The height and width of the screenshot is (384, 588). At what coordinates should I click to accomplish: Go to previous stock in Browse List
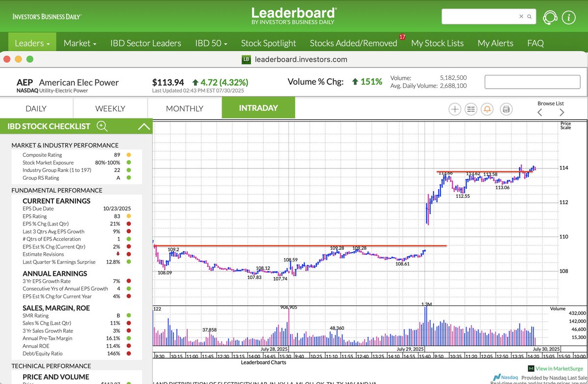pos(540,112)
